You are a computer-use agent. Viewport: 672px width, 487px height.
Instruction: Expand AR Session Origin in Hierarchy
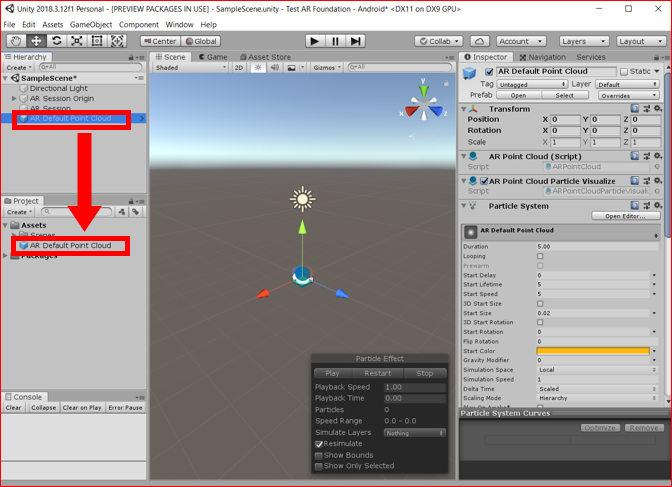pos(14,99)
